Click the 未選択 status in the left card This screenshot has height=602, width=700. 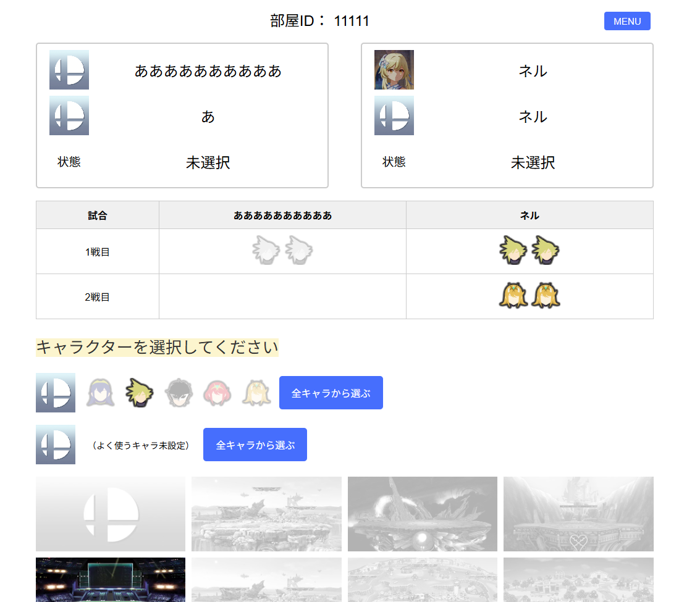pos(208,162)
